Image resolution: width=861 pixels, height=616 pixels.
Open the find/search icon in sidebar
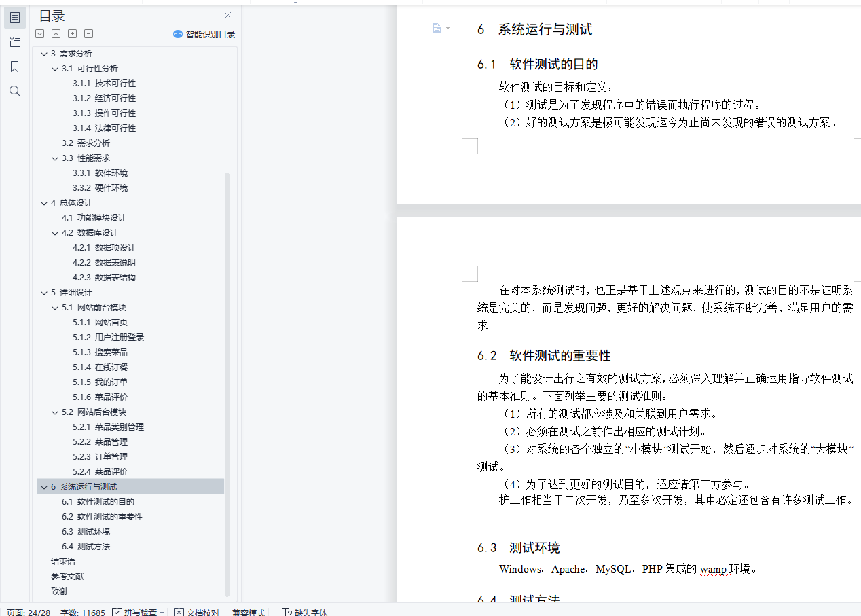[15, 91]
